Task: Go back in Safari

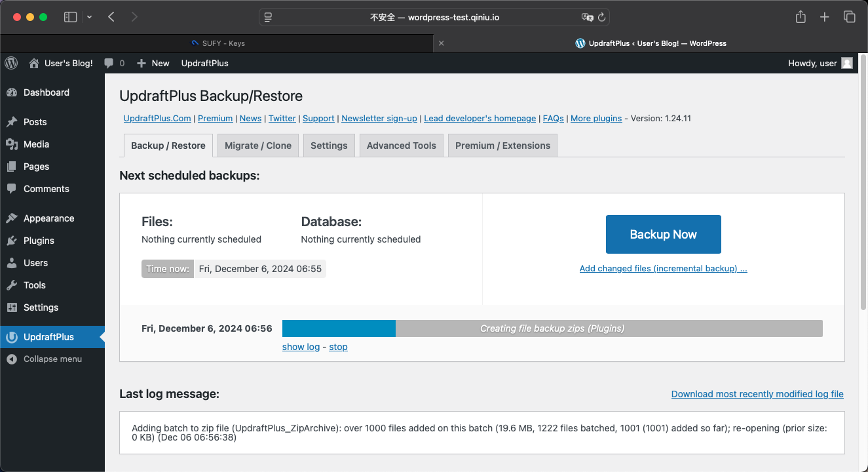Action: (111, 17)
